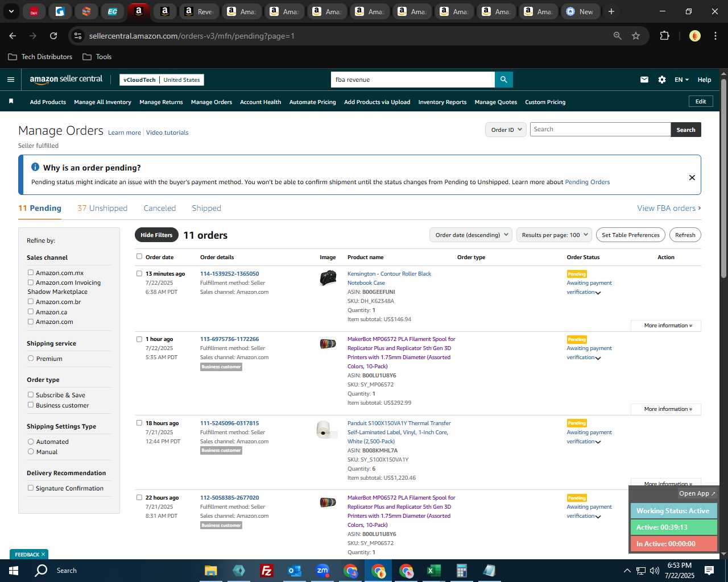This screenshot has height=582, width=728.
Task: Open the messages envelope icon
Action: [x=644, y=80]
